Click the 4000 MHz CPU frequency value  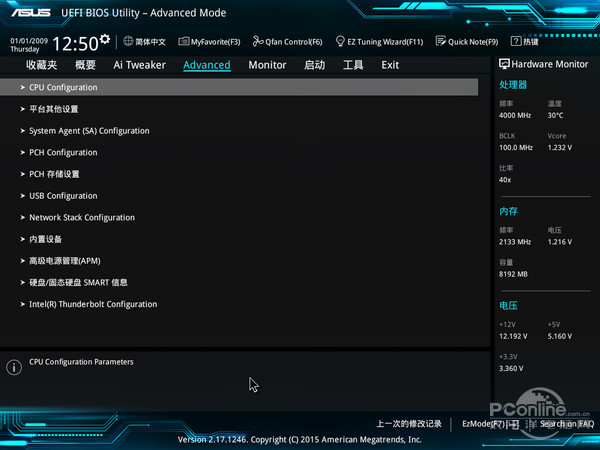(x=515, y=115)
